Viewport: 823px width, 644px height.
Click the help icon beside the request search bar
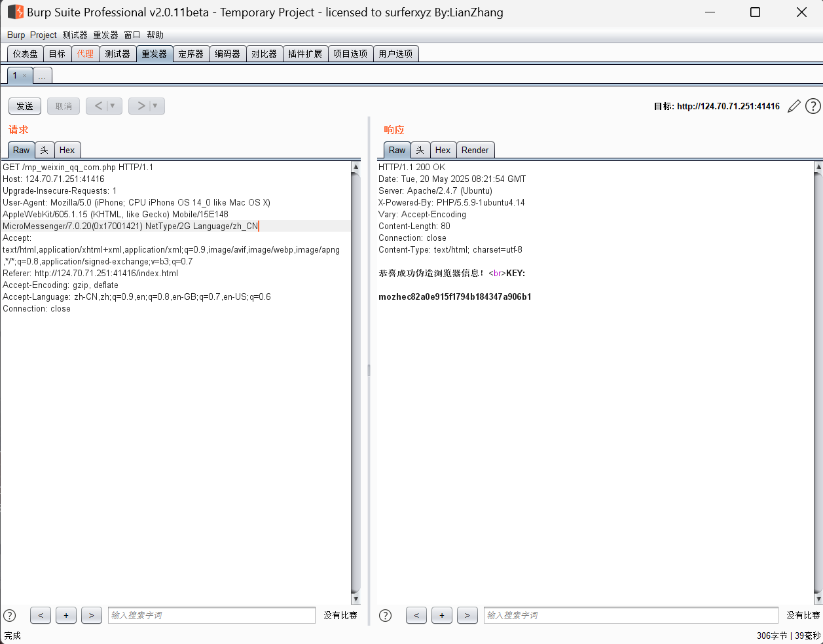point(10,615)
